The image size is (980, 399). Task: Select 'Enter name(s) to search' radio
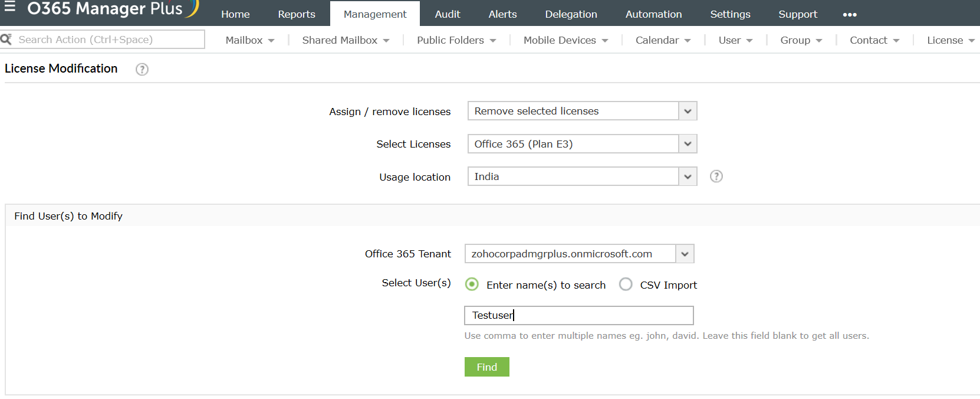point(472,284)
